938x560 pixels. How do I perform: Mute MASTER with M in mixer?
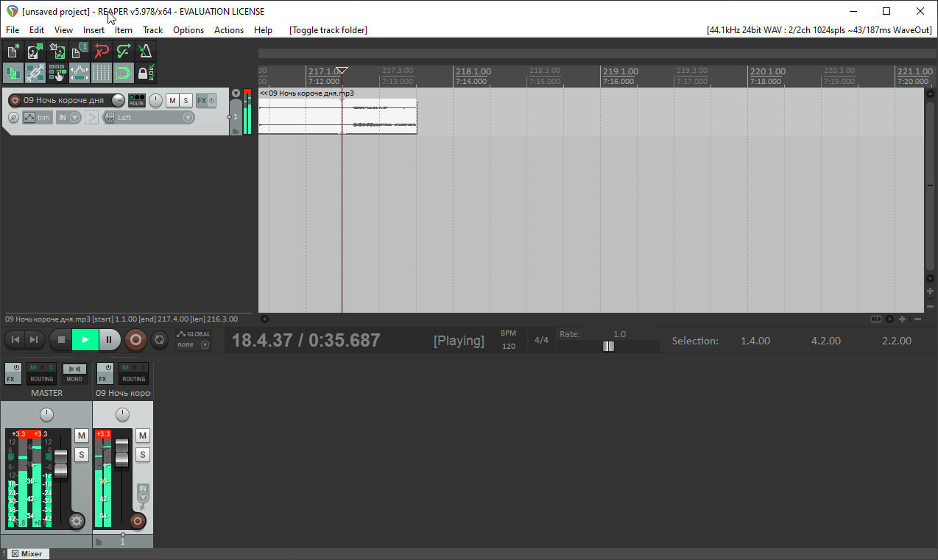tap(82, 436)
